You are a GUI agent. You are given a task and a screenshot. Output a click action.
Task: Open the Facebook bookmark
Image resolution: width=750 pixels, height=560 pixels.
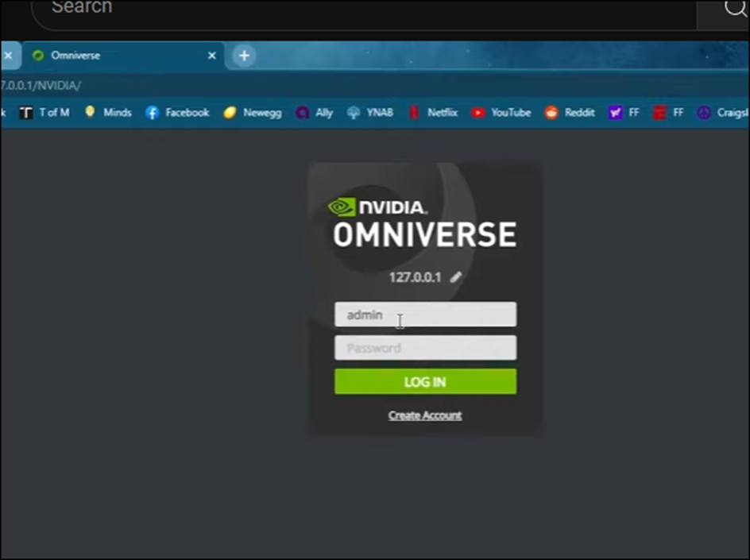pyautogui.click(x=177, y=112)
